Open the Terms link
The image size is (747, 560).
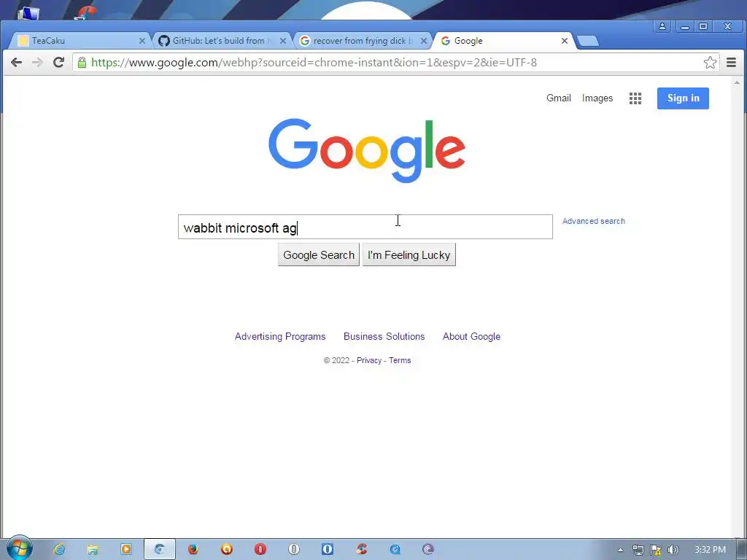(400, 360)
